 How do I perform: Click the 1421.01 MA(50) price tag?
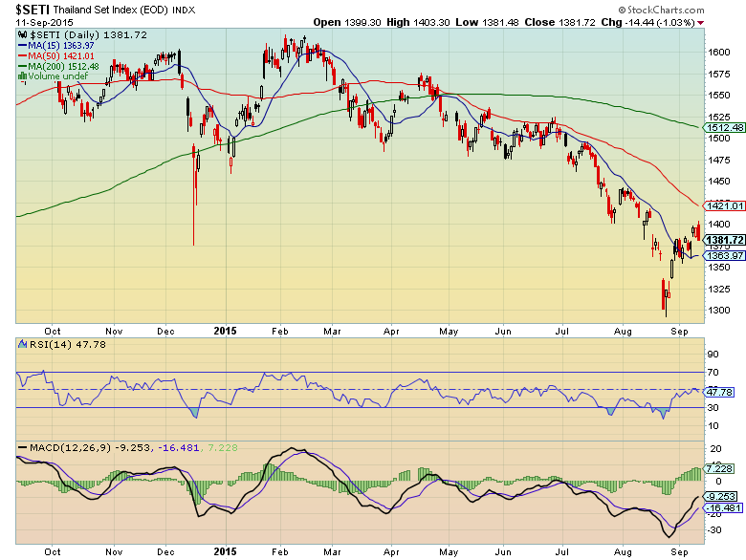(725, 205)
